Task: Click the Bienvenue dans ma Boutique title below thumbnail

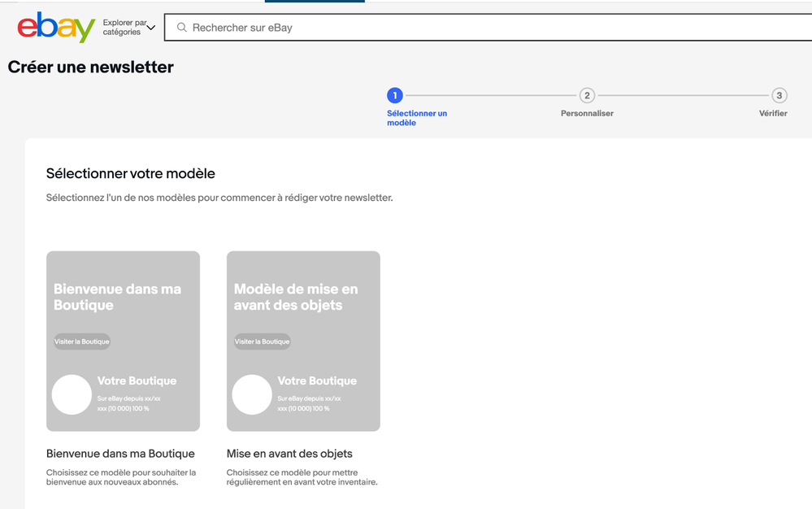Action: pyautogui.click(x=120, y=454)
